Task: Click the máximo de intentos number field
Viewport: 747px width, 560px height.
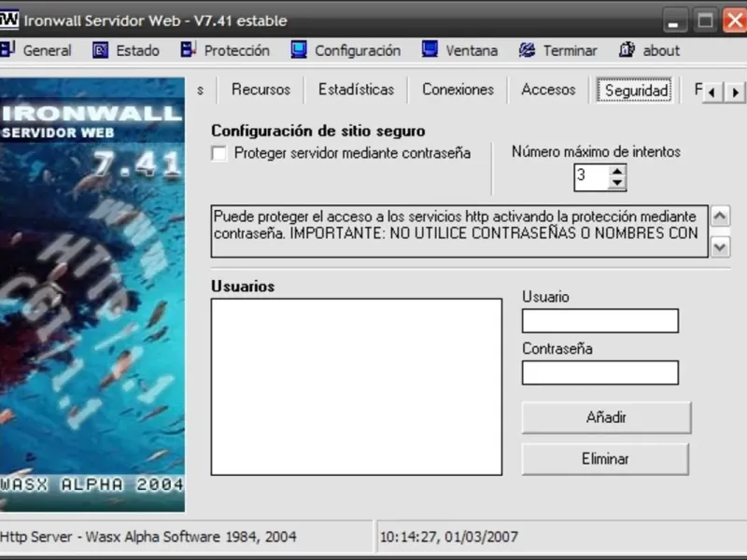Action: [591, 177]
